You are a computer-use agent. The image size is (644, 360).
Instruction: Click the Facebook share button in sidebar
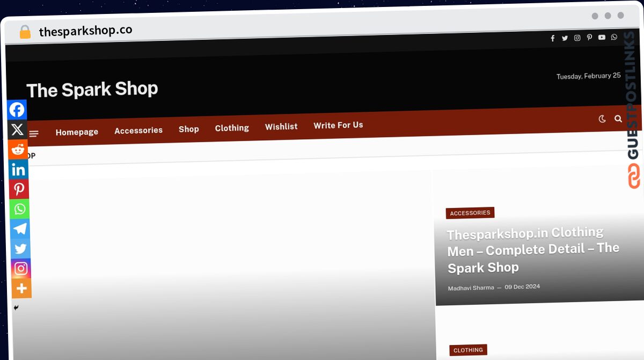tap(17, 110)
